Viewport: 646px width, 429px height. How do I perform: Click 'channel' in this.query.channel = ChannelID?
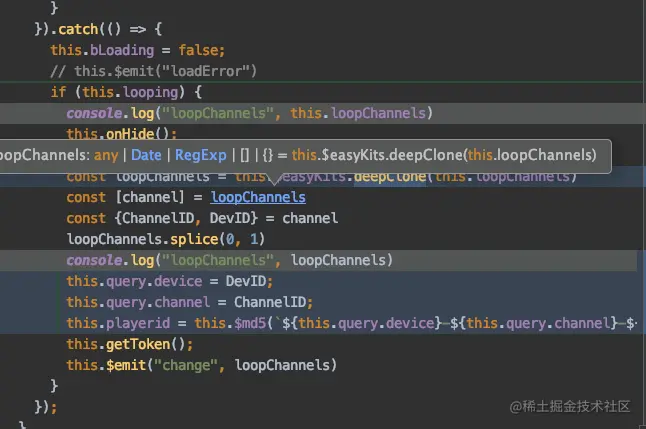[182, 302]
